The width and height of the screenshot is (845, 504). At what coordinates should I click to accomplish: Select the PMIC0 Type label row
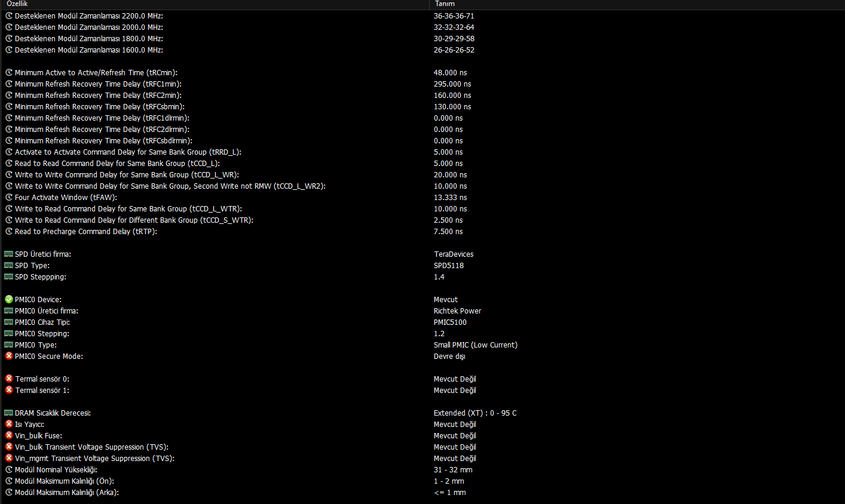(x=36, y=345)
